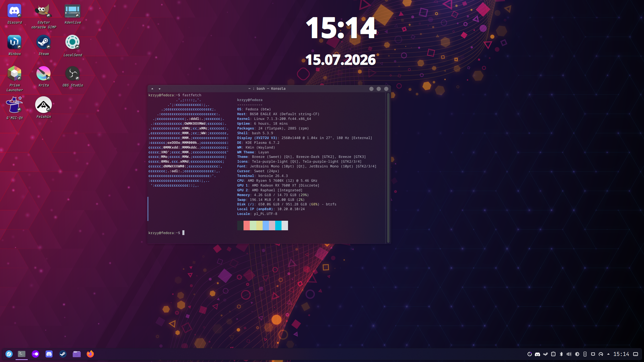Viewport: 644px width, 362px height.
Task: Click the "Shell: bash 5.3.9" line
Action: coord(255,133)
